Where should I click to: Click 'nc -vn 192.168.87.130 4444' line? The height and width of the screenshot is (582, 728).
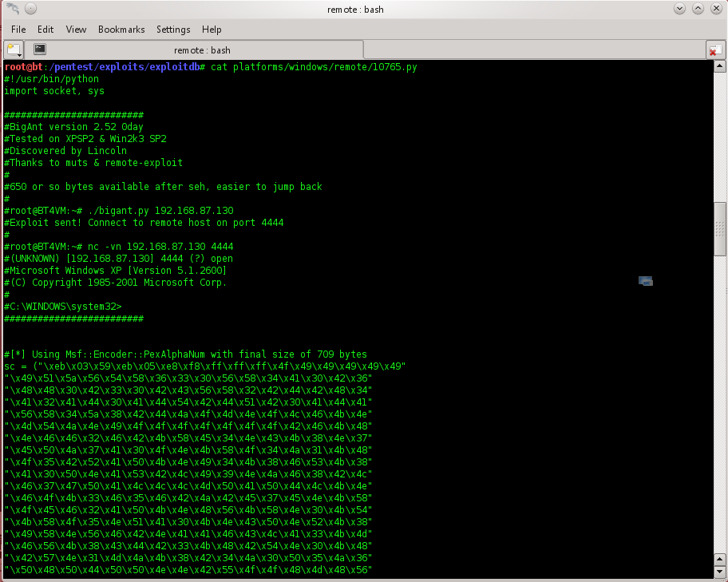coord(119,247)
